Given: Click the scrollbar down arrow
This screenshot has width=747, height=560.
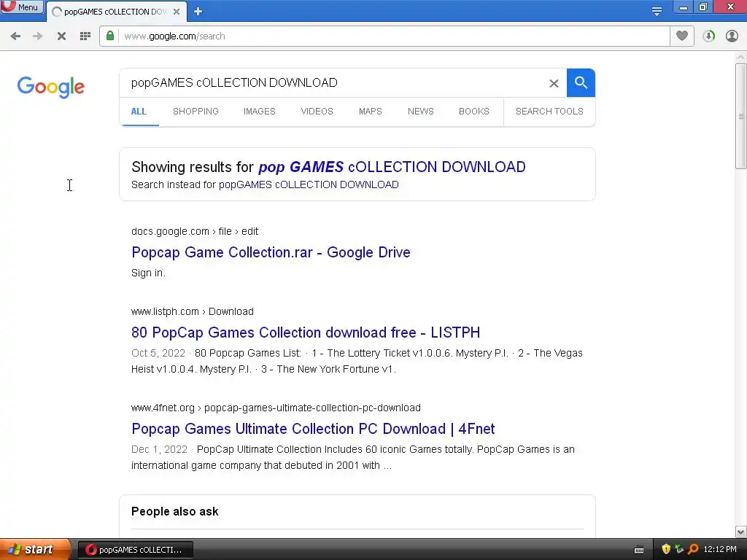Looking at the screenshot, I should [740, 532].
